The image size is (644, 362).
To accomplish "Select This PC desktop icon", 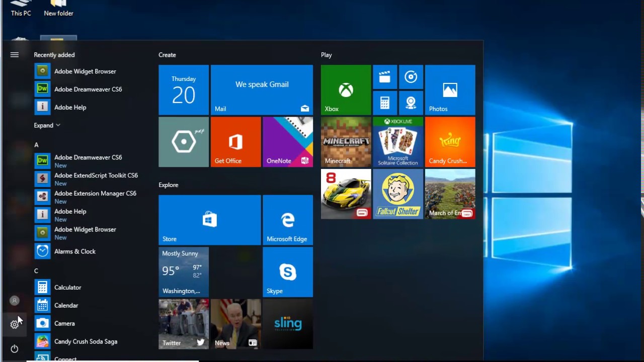I will (21, 9).
